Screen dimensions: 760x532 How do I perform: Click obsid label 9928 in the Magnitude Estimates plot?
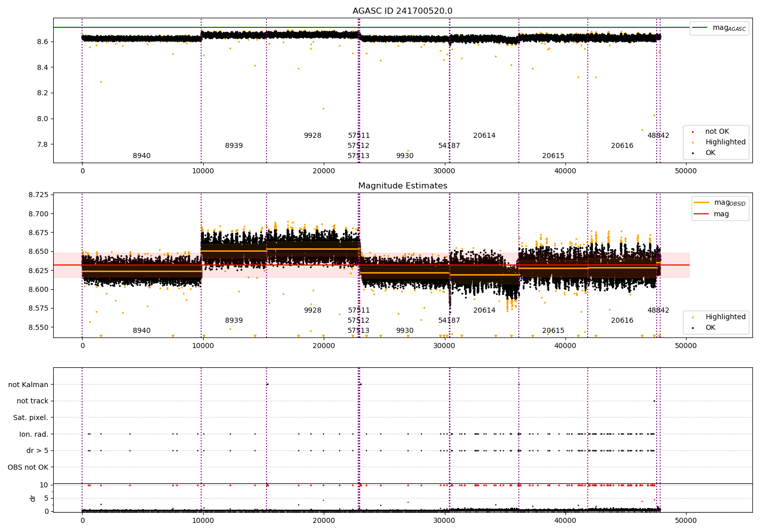point(313,311)
